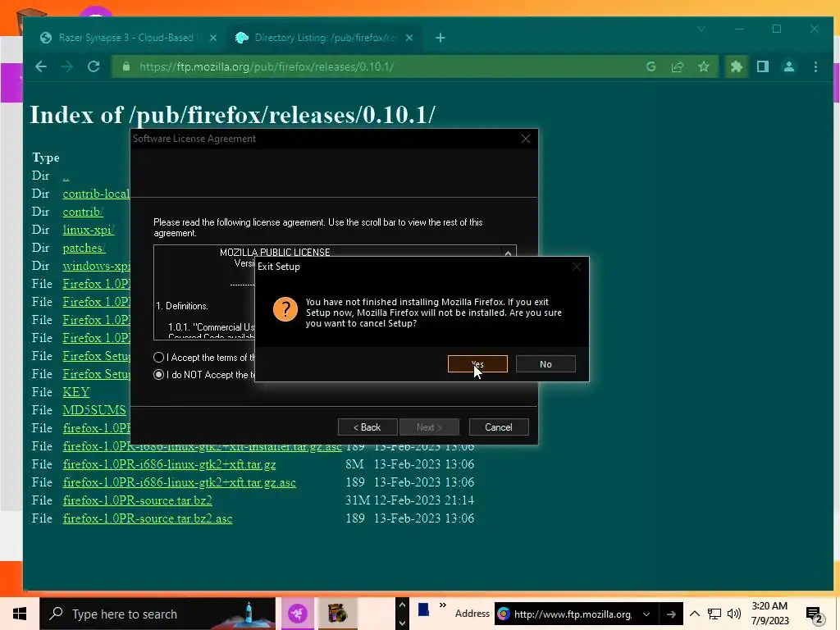
Task: Select 'I Accept the terms' radio button
Action: pos(158,358)
